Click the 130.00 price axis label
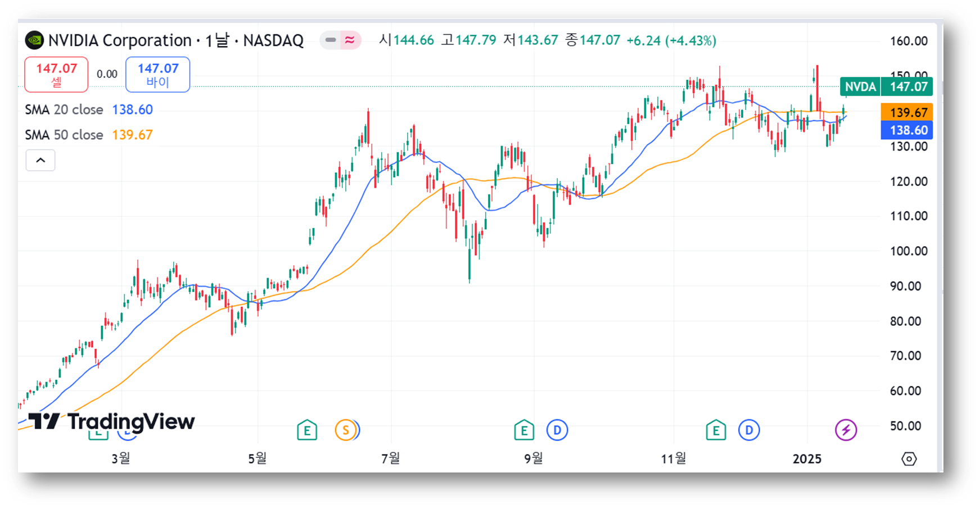Screen dimensions: 980x509 [x=909, y=147]
